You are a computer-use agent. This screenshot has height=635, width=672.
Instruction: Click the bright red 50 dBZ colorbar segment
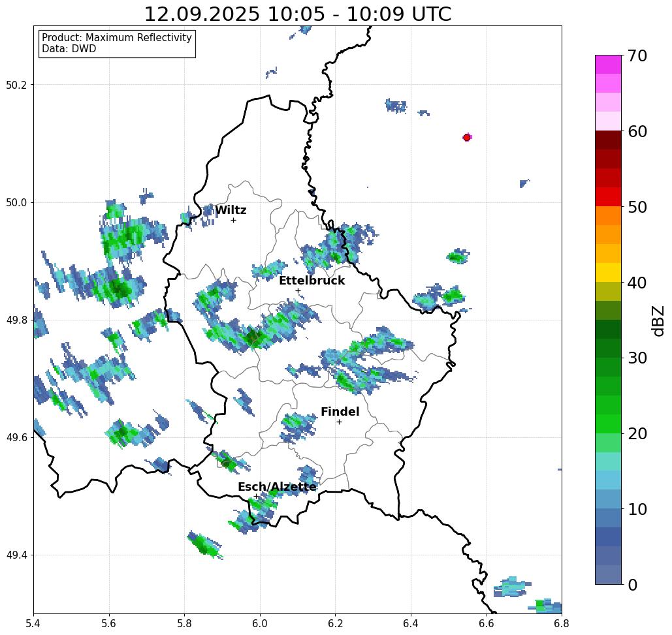pyautogui.click(x=608, y=197)
